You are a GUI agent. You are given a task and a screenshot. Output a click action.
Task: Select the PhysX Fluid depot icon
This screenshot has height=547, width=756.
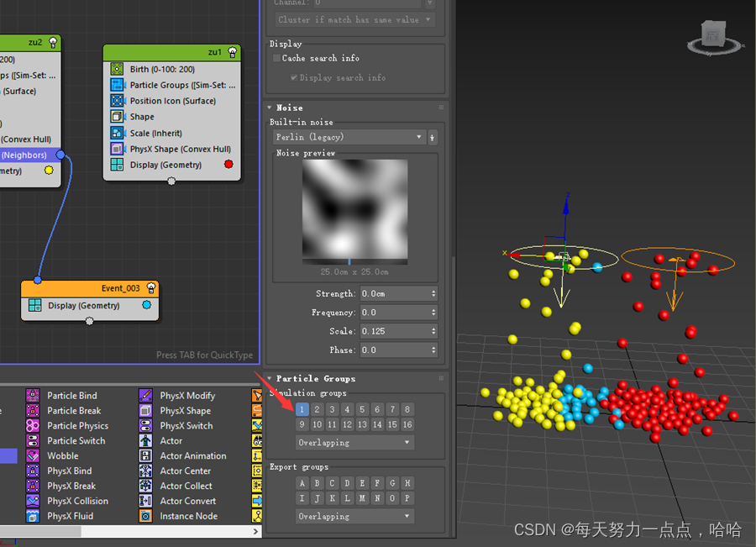33,516
